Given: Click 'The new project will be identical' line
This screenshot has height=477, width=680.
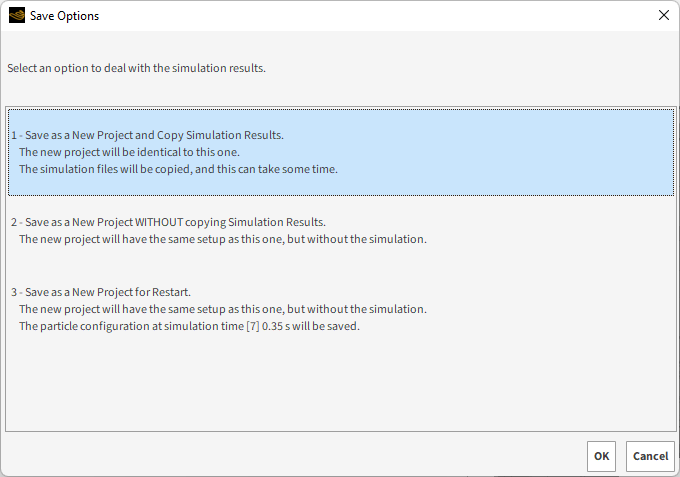Looking at the screenshot, I should 129,152.
